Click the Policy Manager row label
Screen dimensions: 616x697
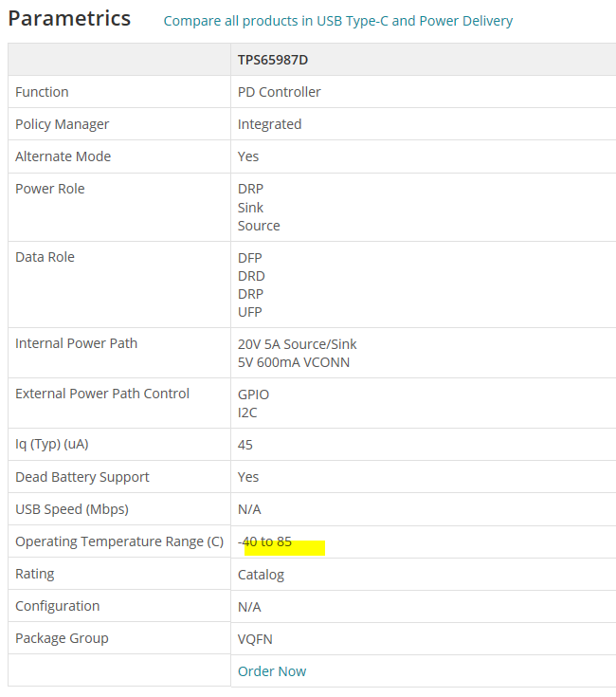[x=62, y=124]
